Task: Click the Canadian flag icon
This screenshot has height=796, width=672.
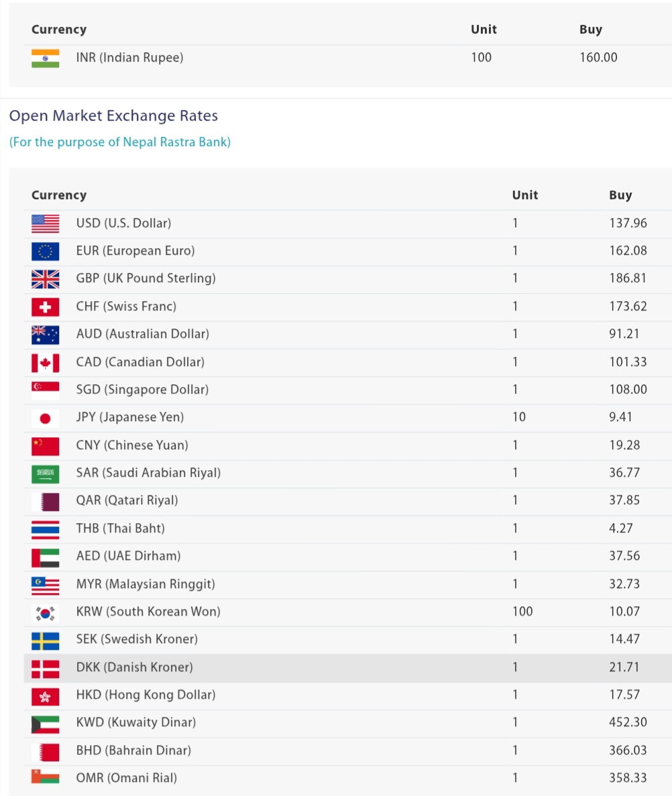Action: [45, 362]
